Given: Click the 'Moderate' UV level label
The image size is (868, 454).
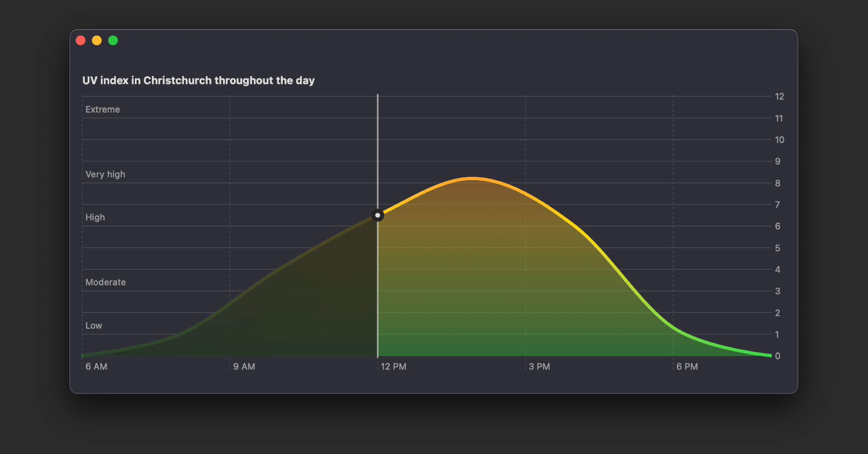Looking at the screenshot, I should [x=106, y=282].
